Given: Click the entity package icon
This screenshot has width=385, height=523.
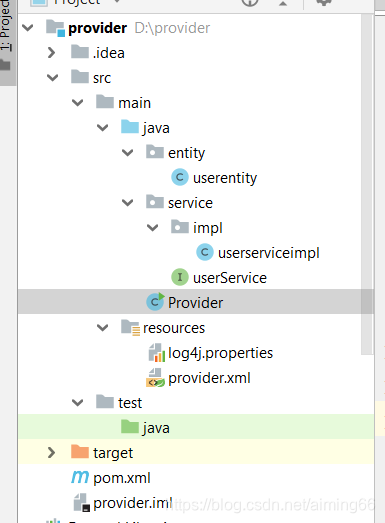Looking at the screenshot, I should click(155, 152).
